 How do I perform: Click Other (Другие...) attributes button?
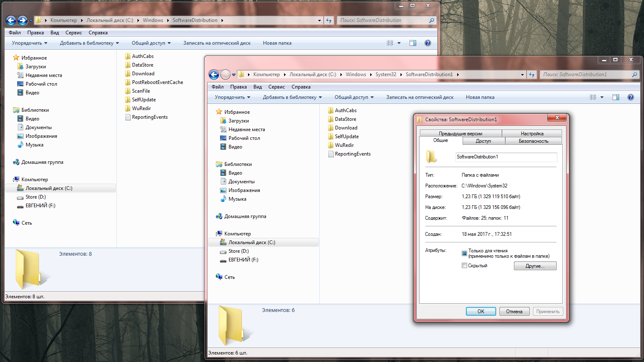pos(535,266)
